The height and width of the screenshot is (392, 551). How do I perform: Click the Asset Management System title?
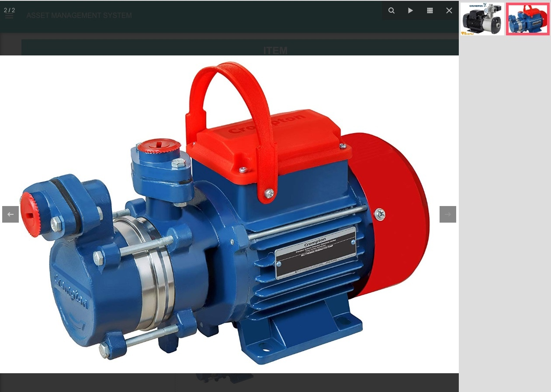(x=79, y=16)
